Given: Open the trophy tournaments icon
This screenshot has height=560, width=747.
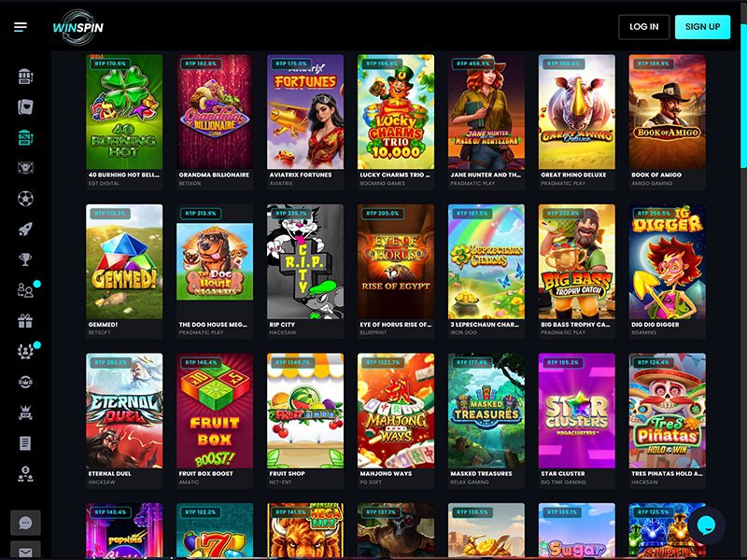Looking at the screenshot, I should click(x=25, y=259).
